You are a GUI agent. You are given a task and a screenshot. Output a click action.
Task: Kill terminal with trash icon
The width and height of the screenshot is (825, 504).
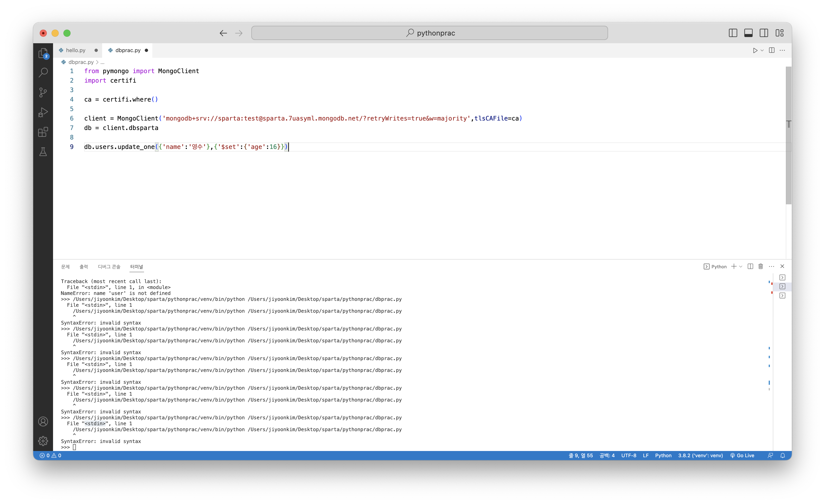[761, 267]
